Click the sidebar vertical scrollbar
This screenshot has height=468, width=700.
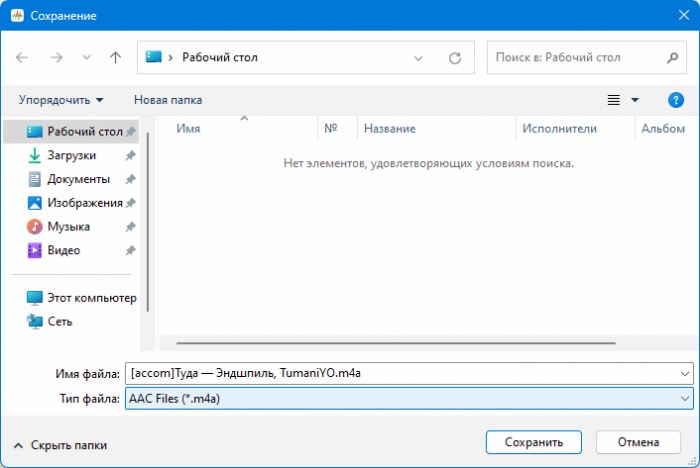[x=148, y=222]
